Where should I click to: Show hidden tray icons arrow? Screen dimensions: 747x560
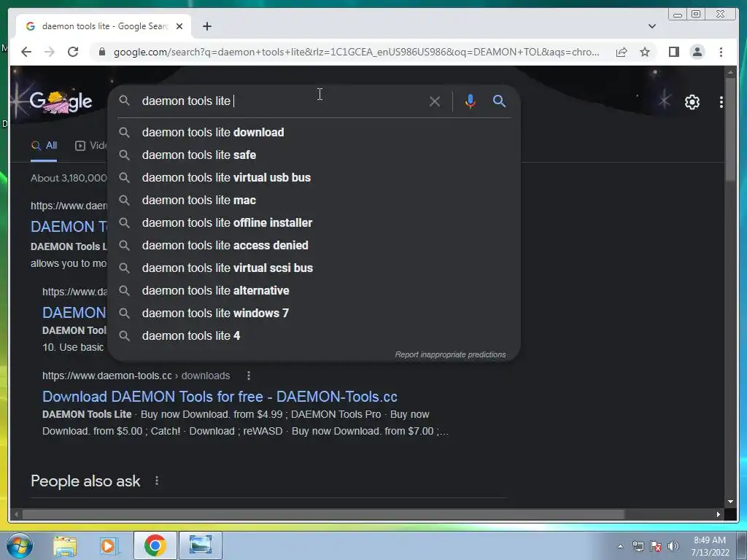point(620,546)
